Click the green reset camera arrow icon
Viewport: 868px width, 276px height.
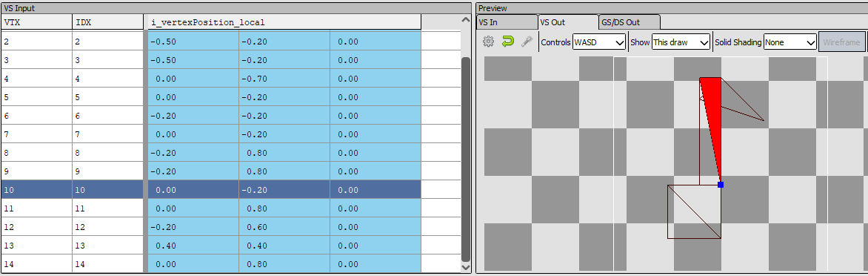[x=507, y=42]
